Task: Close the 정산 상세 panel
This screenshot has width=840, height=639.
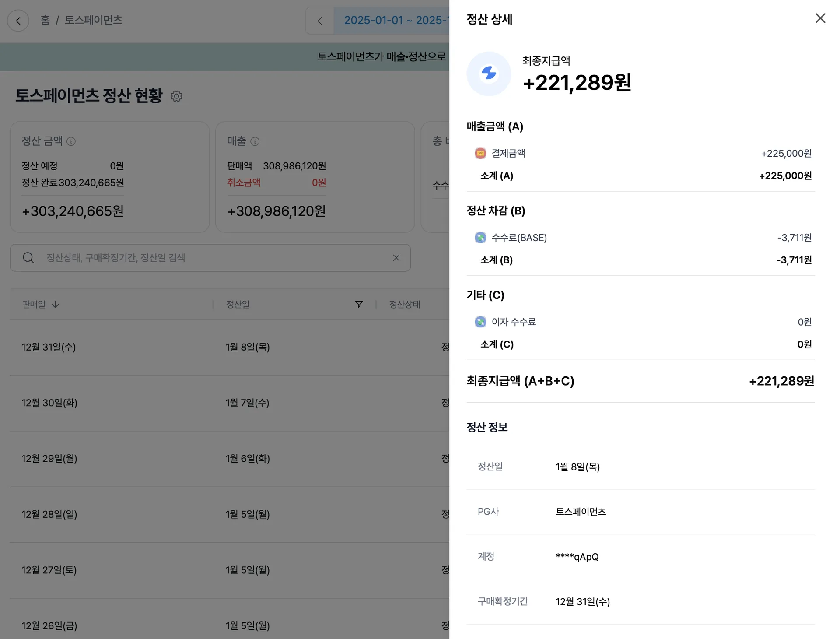Action: point(820,18)
